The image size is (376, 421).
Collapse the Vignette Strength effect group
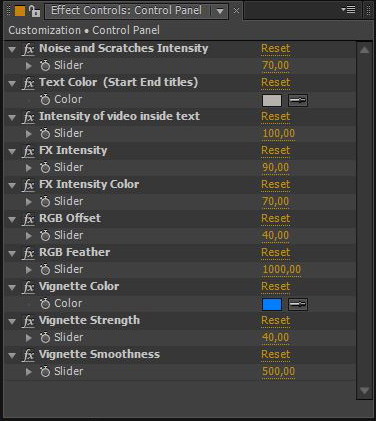click(12, 322)
